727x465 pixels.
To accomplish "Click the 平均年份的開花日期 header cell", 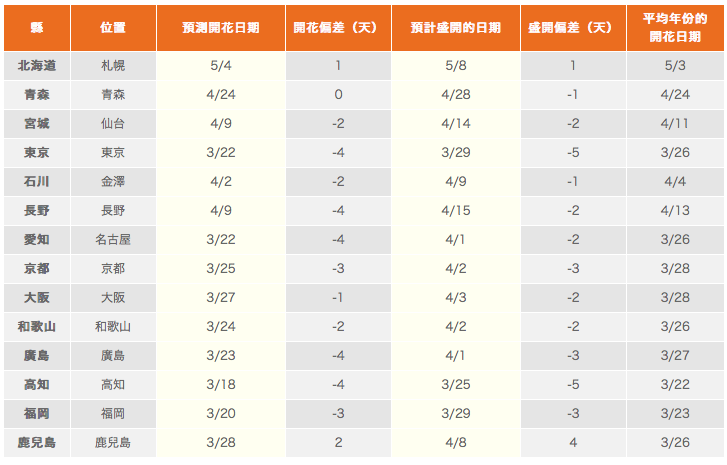I will pyautogui.click(x=675, y=28).
